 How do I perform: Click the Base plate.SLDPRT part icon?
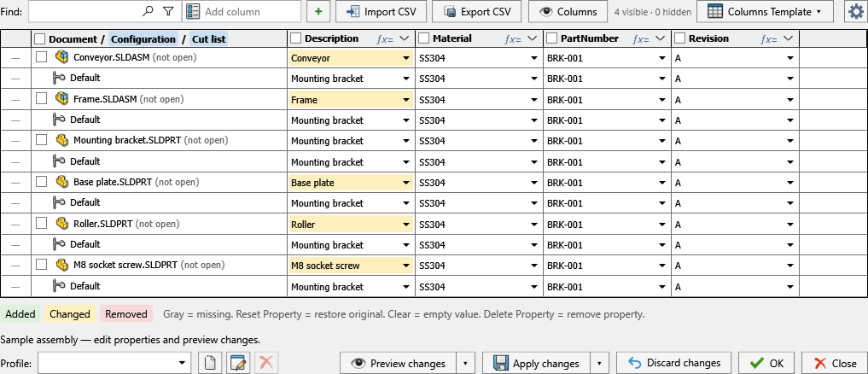point(61,182)
